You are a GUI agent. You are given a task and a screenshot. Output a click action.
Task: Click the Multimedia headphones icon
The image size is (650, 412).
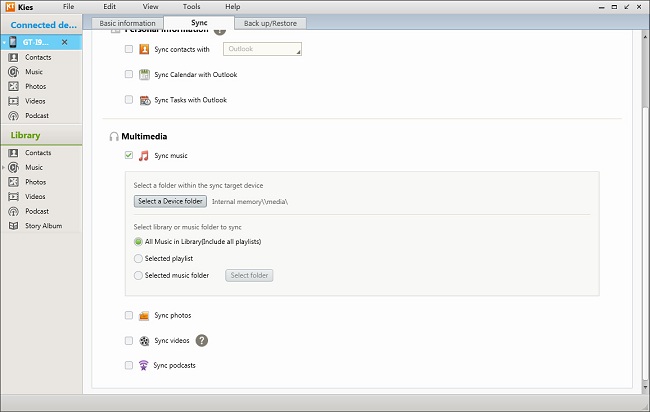[x=114, y=137]
